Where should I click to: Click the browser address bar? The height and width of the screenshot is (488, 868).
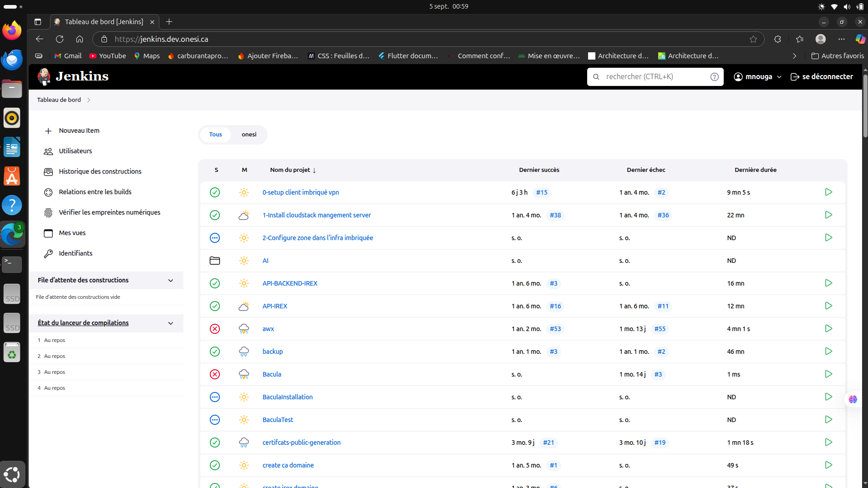(x=428, y=39)
